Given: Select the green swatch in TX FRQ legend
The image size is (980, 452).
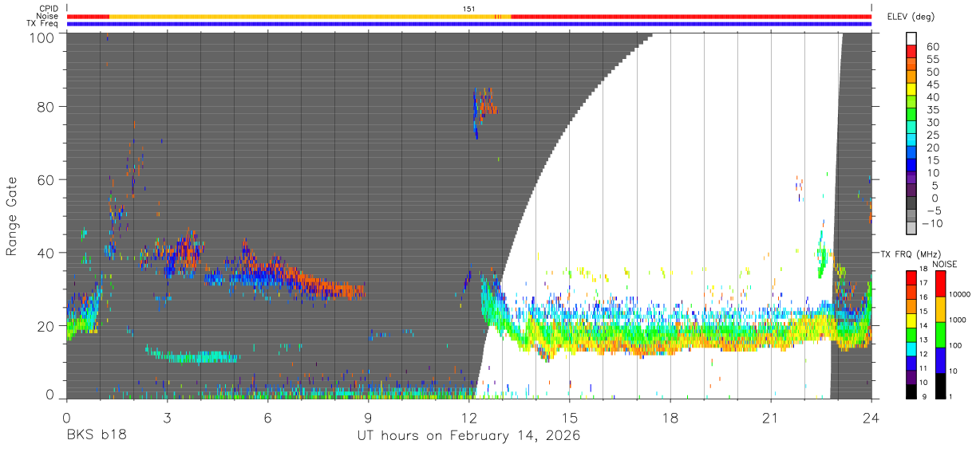Looking at the screenshot, I should (x=911, y=335).
